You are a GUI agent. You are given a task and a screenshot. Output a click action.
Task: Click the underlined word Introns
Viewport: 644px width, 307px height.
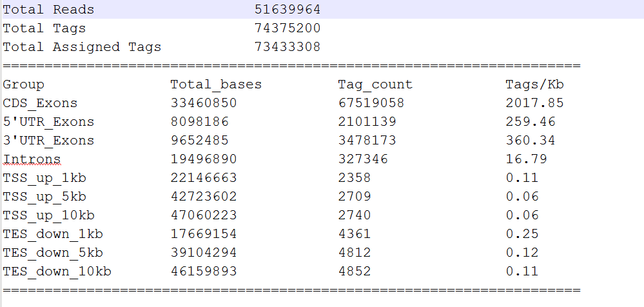32,159
